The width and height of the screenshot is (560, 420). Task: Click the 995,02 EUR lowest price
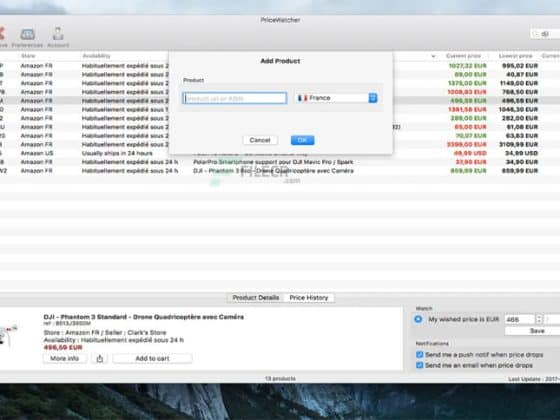coord(520,66)
